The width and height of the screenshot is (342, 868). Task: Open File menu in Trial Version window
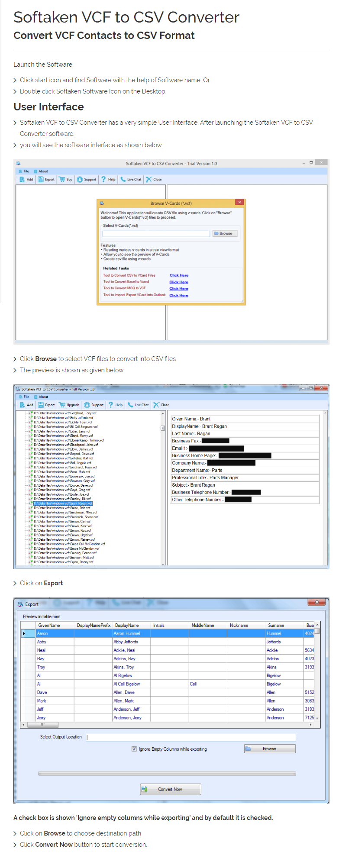[x=24, y=171]
